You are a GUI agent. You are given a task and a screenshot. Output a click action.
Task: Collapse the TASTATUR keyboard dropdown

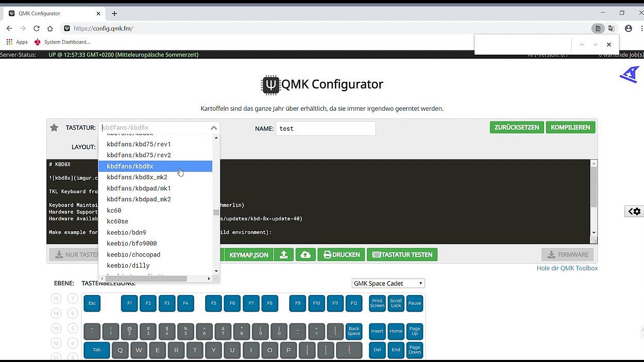pos(213,127)
